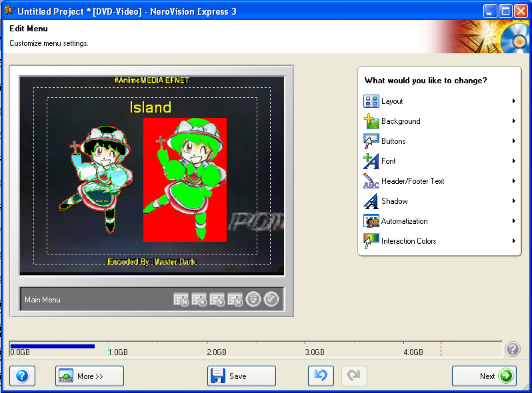Open the Font menu entry
532x393 pixels.
click(x=440, y=161)
